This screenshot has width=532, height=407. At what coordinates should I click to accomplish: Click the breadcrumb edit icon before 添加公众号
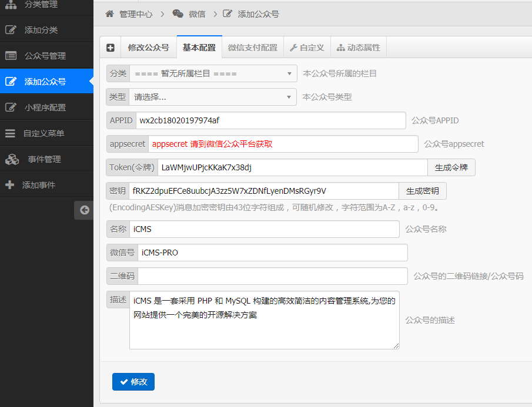pos(227,14)
